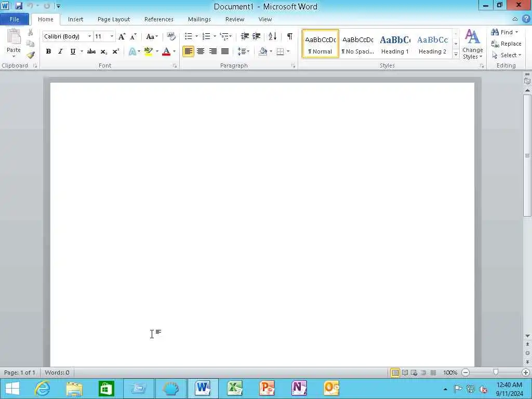Click Words: 0 in status bar

57,373
